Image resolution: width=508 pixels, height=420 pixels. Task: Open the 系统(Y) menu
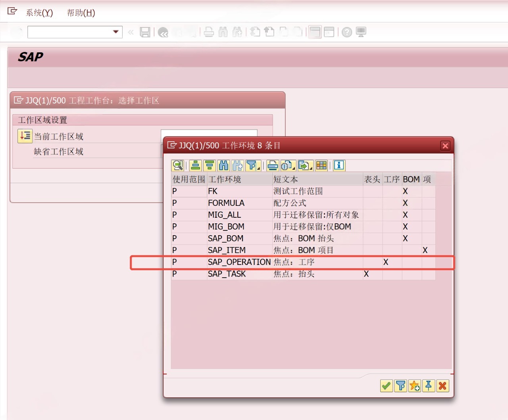39,13
